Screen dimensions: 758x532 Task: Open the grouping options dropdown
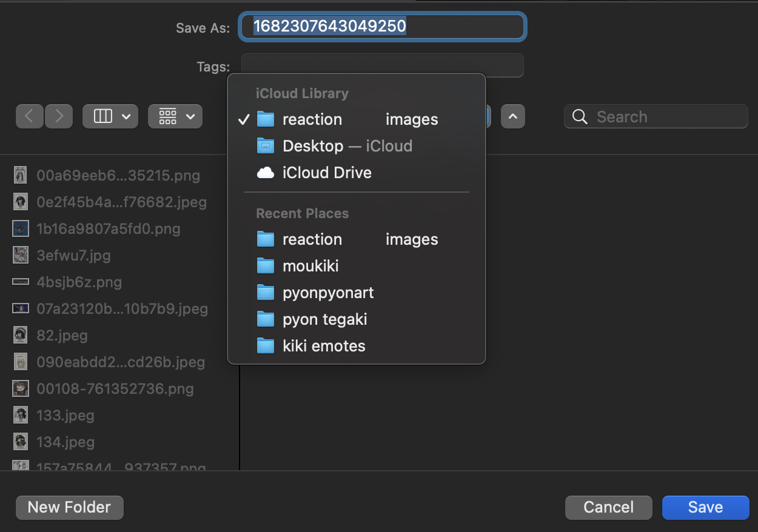pos(175,116)
